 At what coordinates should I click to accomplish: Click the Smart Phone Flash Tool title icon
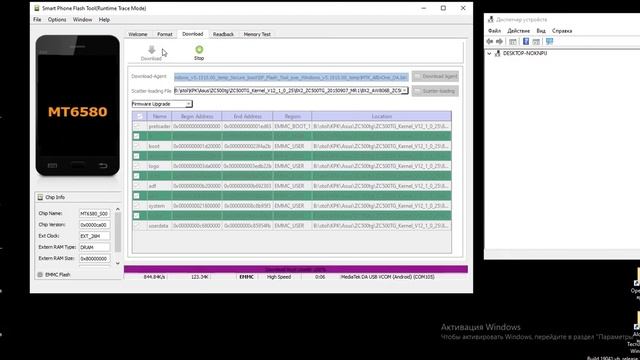[37, 8]
